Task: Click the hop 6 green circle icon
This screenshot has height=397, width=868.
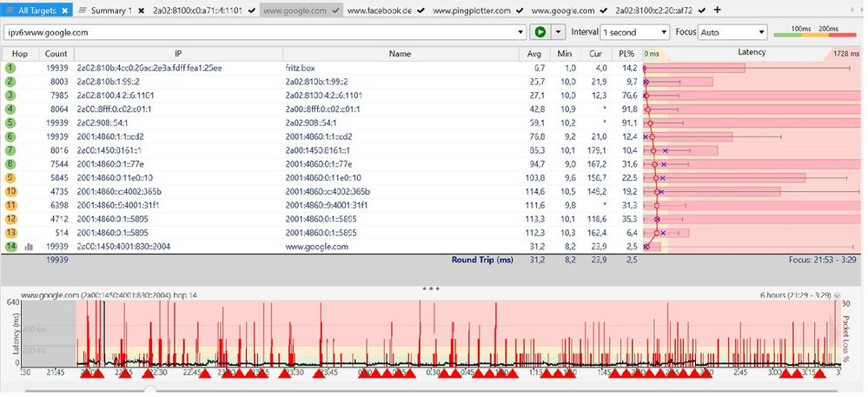Action: point(11,136)
